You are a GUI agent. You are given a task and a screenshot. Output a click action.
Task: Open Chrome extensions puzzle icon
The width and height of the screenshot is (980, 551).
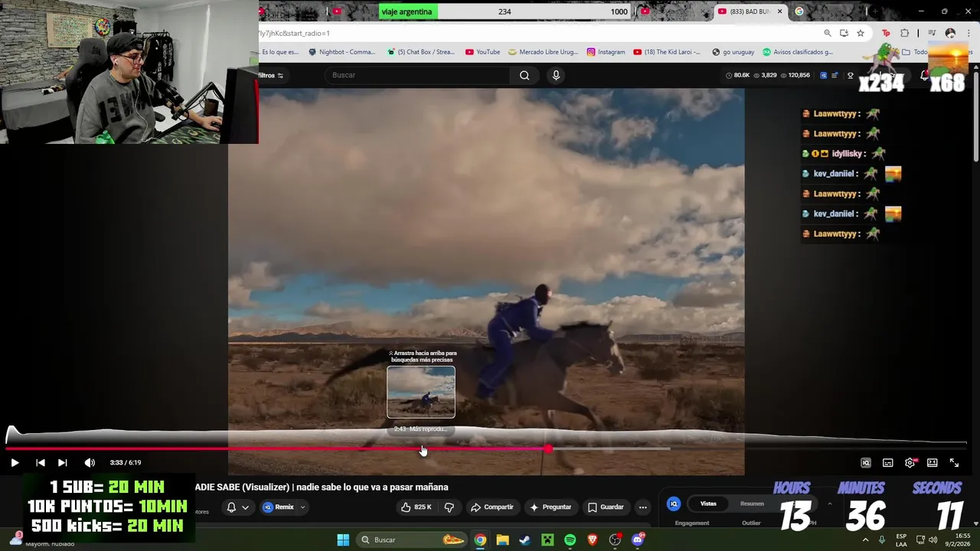tap(905, 33)
